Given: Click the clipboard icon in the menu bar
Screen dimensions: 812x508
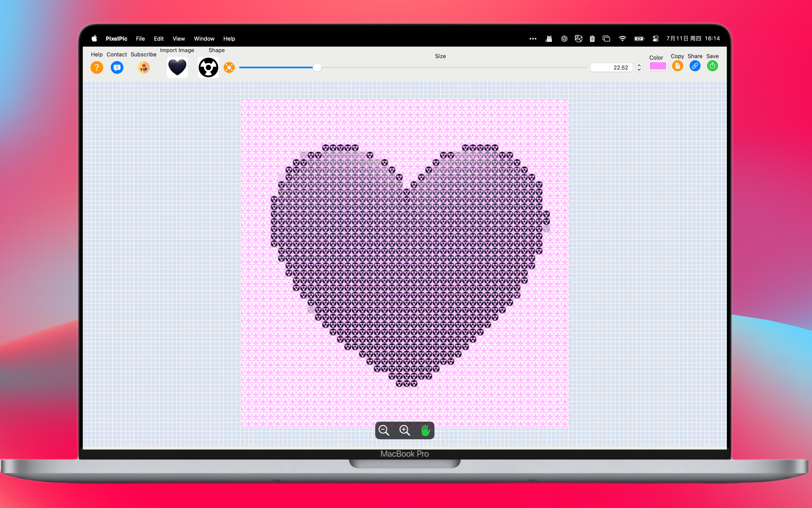Looking at the screenshot, I should click(x=592, y=39).
